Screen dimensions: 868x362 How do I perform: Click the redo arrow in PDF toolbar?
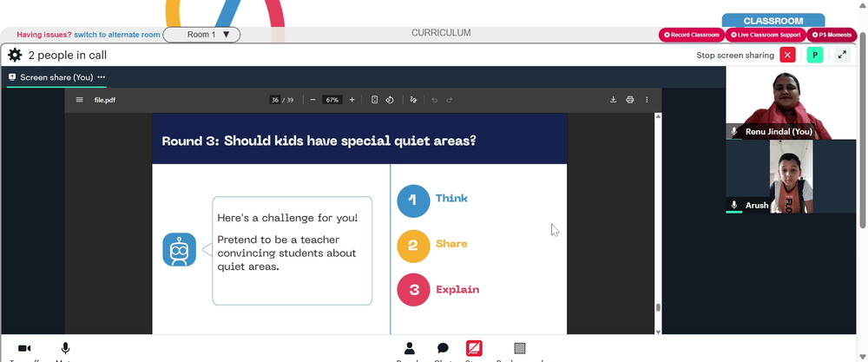(x=450, y=100)
